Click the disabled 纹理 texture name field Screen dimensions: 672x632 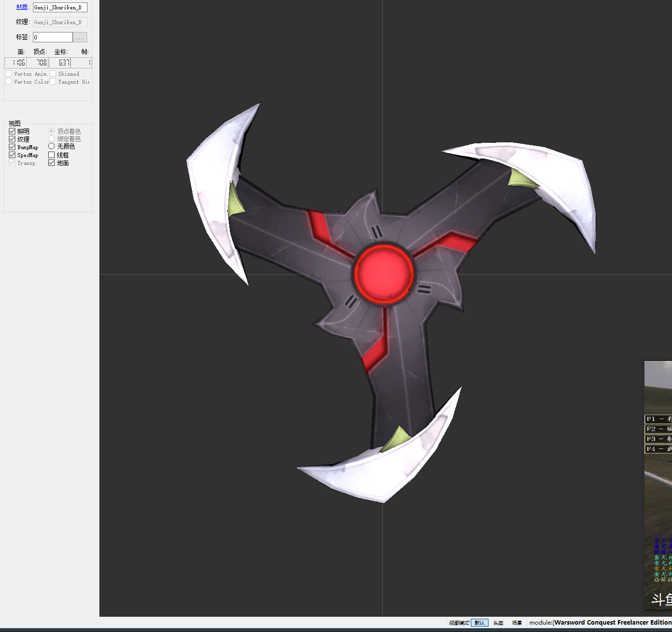[x=60, y=22]
